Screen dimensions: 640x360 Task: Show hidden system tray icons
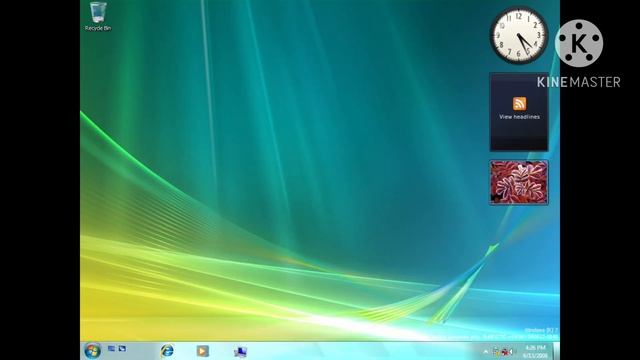pyautogui.click(x=485, y=352)
